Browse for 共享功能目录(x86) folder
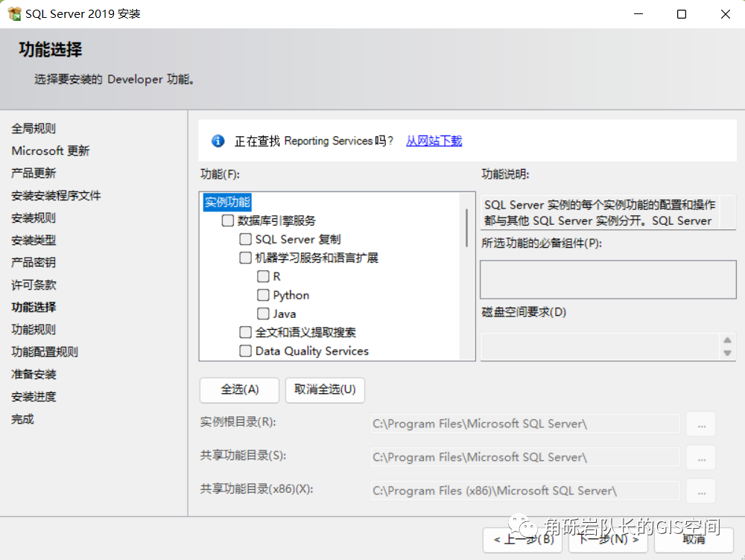The height and width of the screenshot is (560, 745). point(701,491)
